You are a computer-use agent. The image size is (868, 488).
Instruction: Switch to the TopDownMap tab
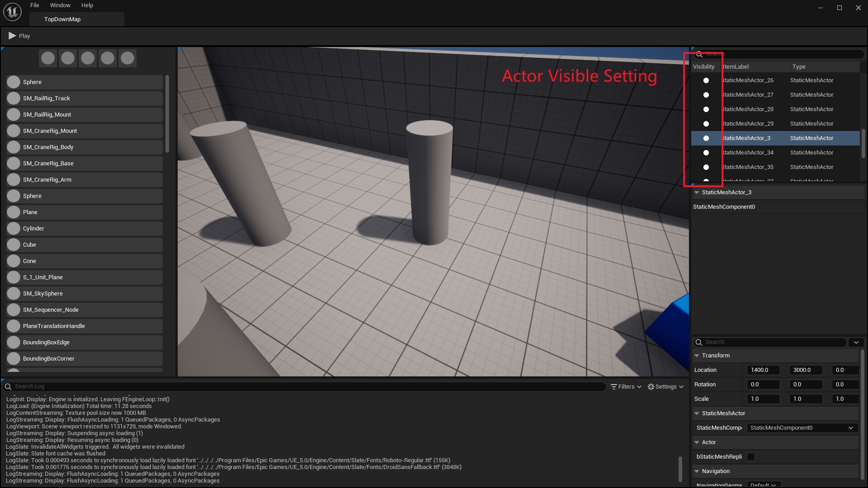[62, 19]
